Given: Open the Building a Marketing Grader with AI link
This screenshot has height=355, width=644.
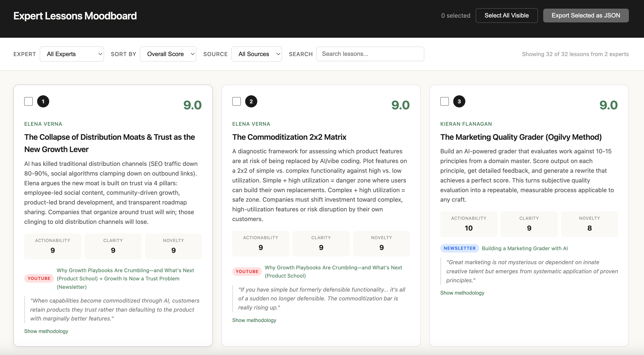Looking at the screenshot, I should [524, 248].
